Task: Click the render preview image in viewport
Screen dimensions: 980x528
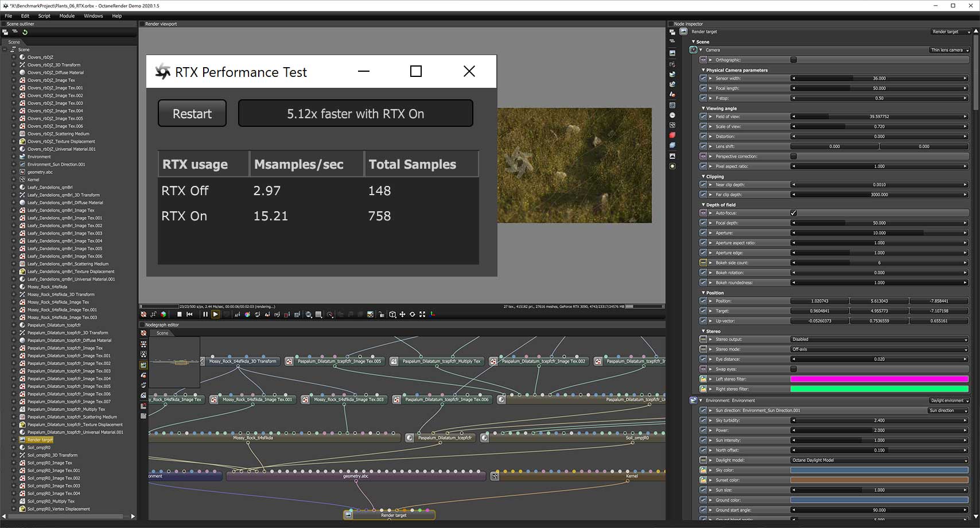Action: (574, 165)
